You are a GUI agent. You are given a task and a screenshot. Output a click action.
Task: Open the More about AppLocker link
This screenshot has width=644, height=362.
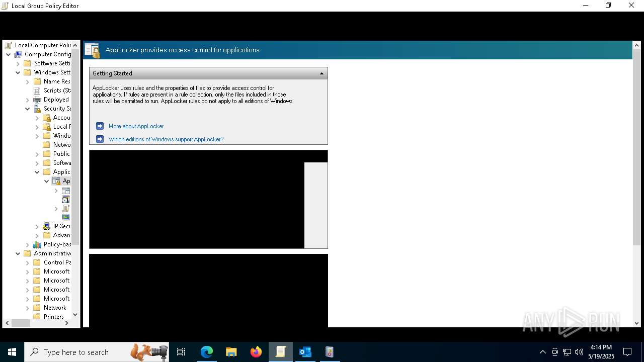point(136,126)
